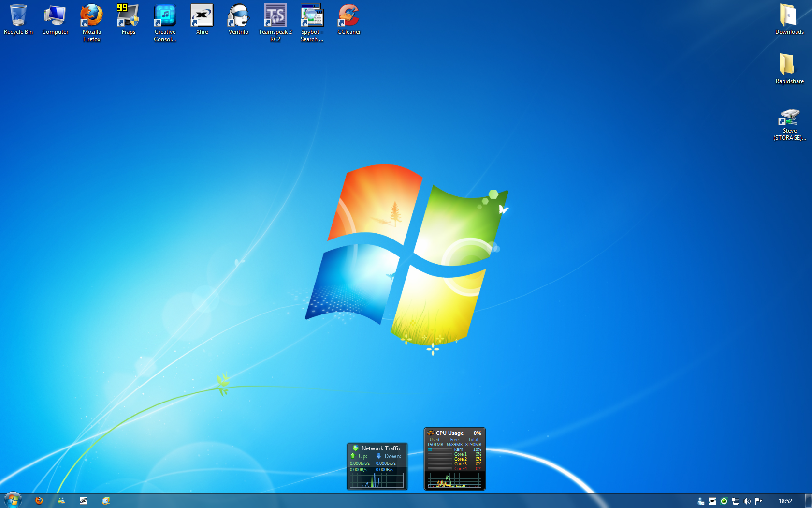Click the 18:52 clock in system tray

pyautogui.click(x=785, y=501)
